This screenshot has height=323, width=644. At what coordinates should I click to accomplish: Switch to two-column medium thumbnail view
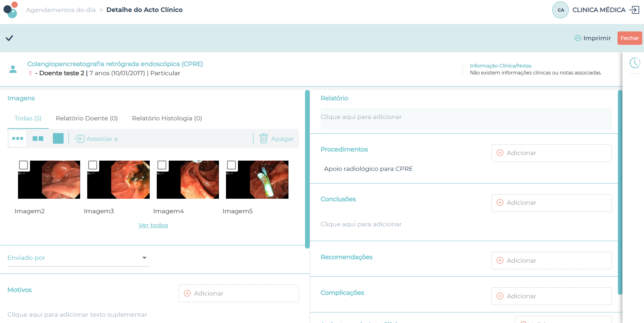(38, 138)
